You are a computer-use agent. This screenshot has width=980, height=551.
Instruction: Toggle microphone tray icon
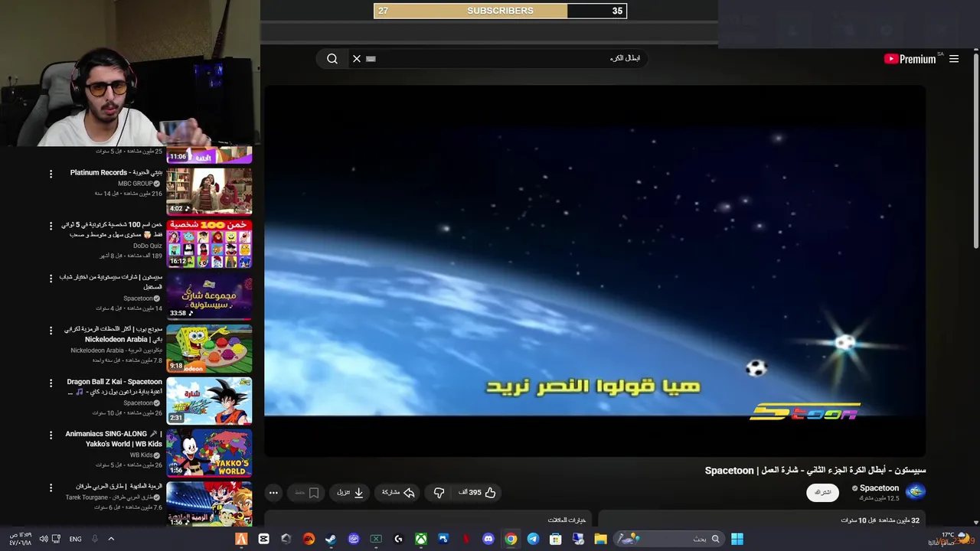tap(95, 539)
